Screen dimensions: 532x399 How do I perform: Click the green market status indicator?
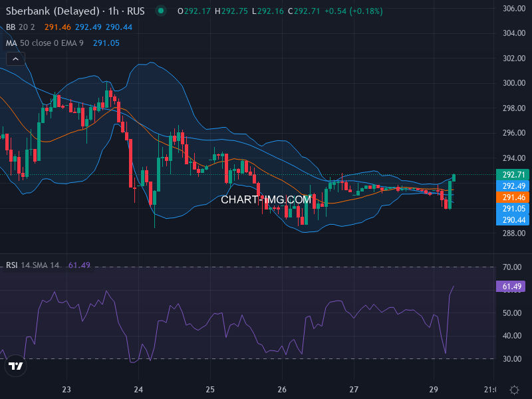160,11
